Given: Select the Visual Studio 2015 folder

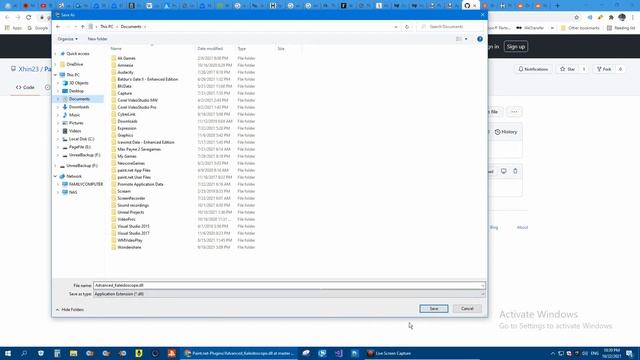Looking at the screenshot, I should [x=133, y=226].
